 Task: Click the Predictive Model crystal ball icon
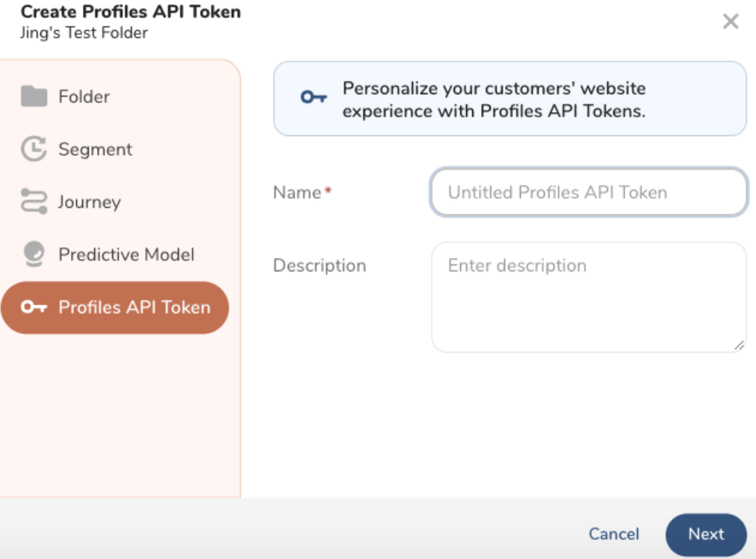point(34,255)
